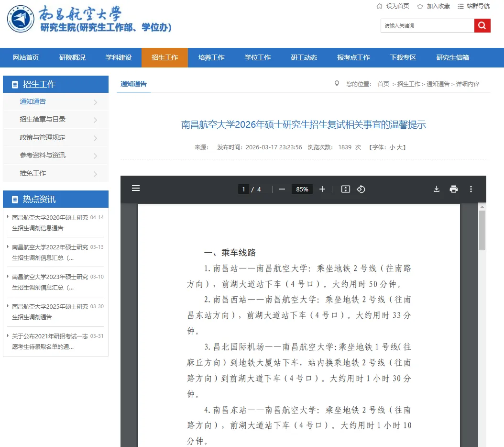Open 研工动态 navigation item
This screenshot has width=504, height=447.
pyautogui.click(x=304, y=57)
